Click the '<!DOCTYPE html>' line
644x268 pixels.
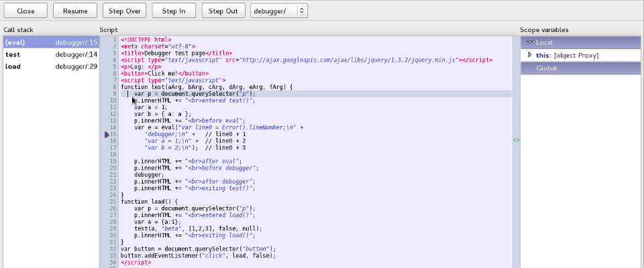(x=146, y=40)
